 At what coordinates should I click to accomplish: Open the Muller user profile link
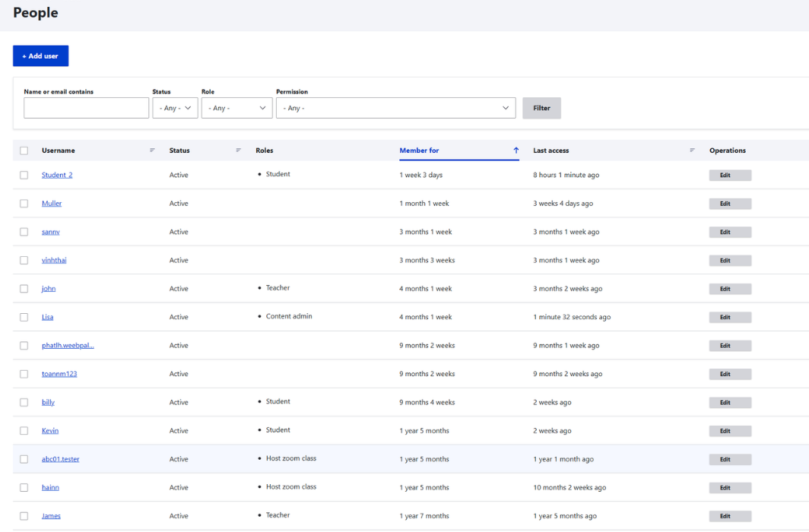click(x=52, y=204)
